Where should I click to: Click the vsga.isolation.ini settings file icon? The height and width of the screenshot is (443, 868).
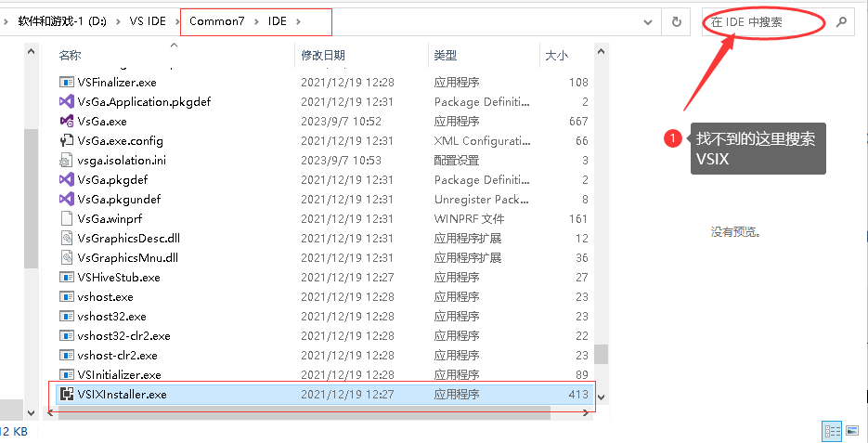tap(67, 161)
